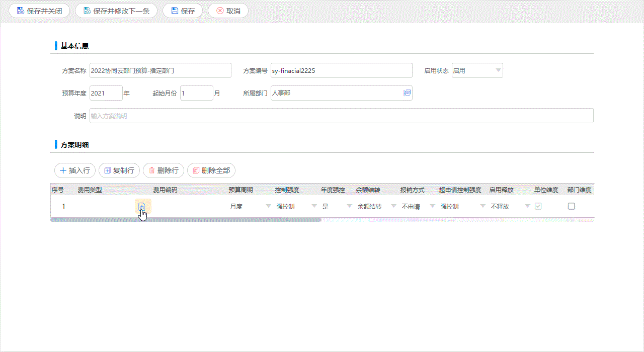
Task: Click the 预算年度 input field
Action: pyautogui.click(x=106, y=93)
